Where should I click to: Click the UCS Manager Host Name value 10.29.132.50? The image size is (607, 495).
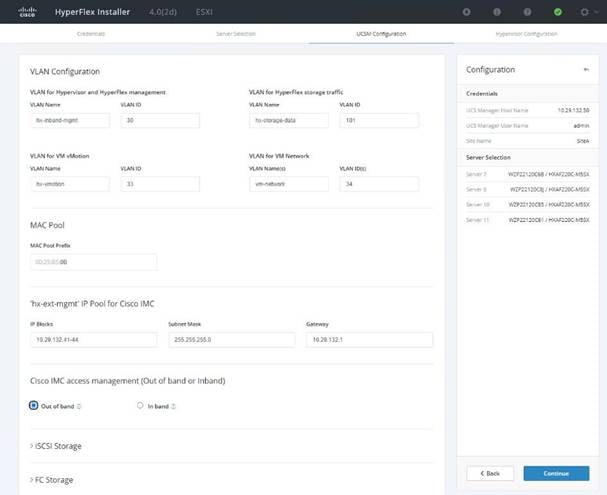coord(573,110)
